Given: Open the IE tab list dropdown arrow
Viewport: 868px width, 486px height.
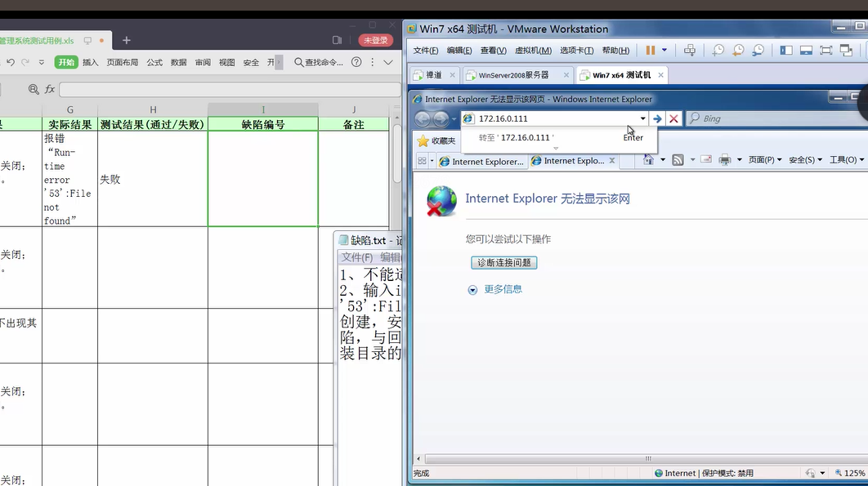Looking at the screenshot, I should [432, 161].
